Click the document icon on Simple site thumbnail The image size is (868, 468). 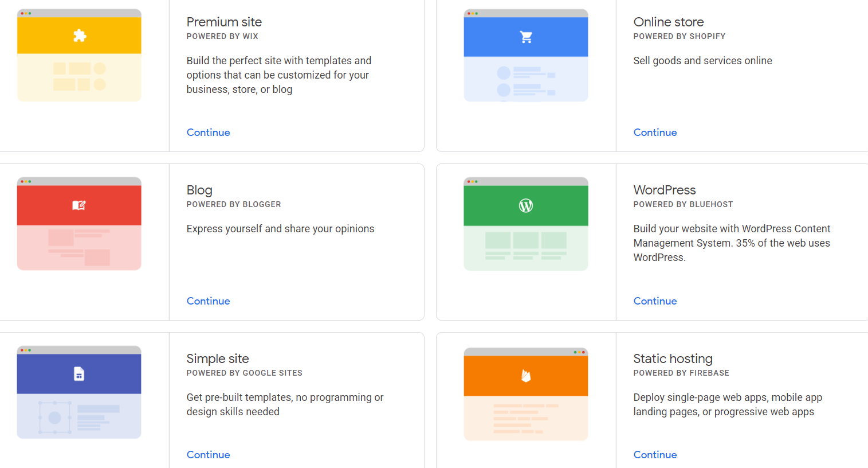coord(79,374)
